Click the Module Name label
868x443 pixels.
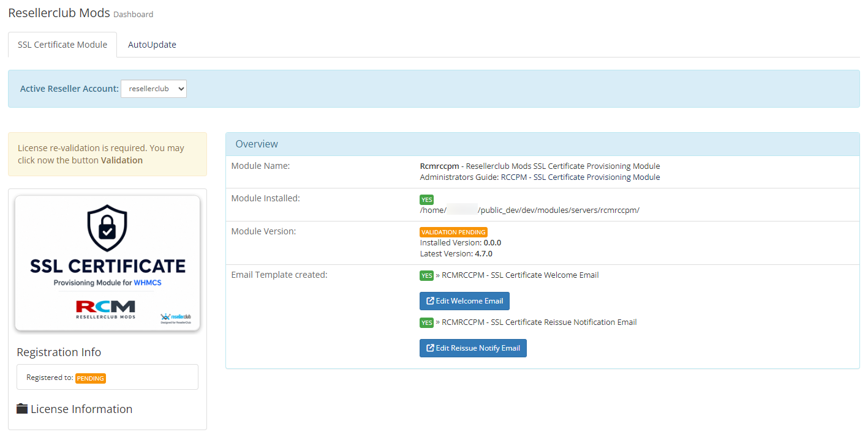pyautogui.click(x=260, y=166)
